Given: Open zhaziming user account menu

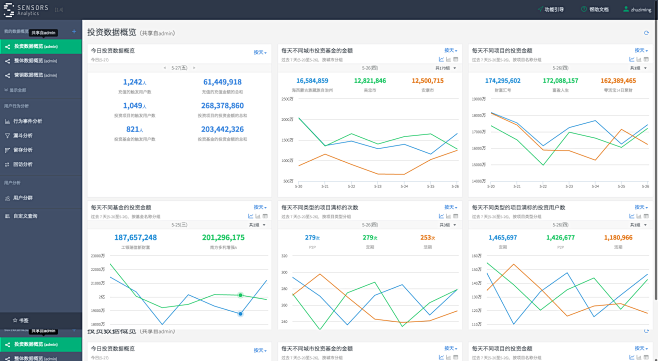Looking at the screenshot, I should (637, 9).
